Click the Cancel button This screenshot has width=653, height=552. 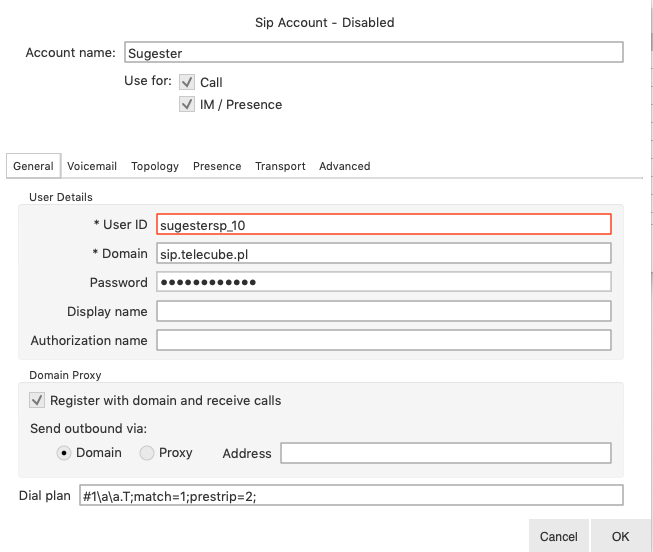(x=558, y=536)
